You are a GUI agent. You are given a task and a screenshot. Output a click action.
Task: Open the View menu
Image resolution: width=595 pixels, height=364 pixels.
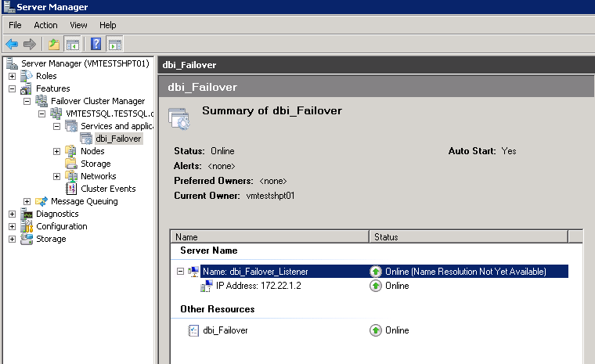pyautogui.click(x=78, y=25)
